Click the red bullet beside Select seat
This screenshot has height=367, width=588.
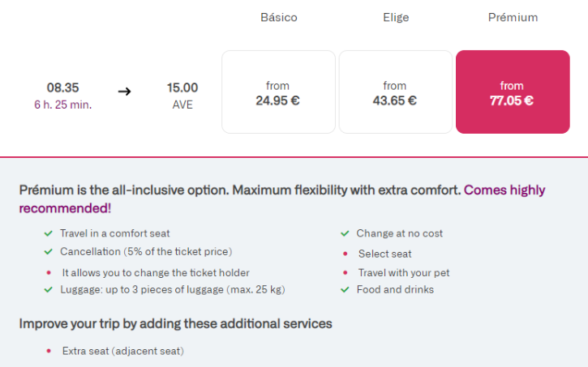pyautogui.click(x=345, y=254)
